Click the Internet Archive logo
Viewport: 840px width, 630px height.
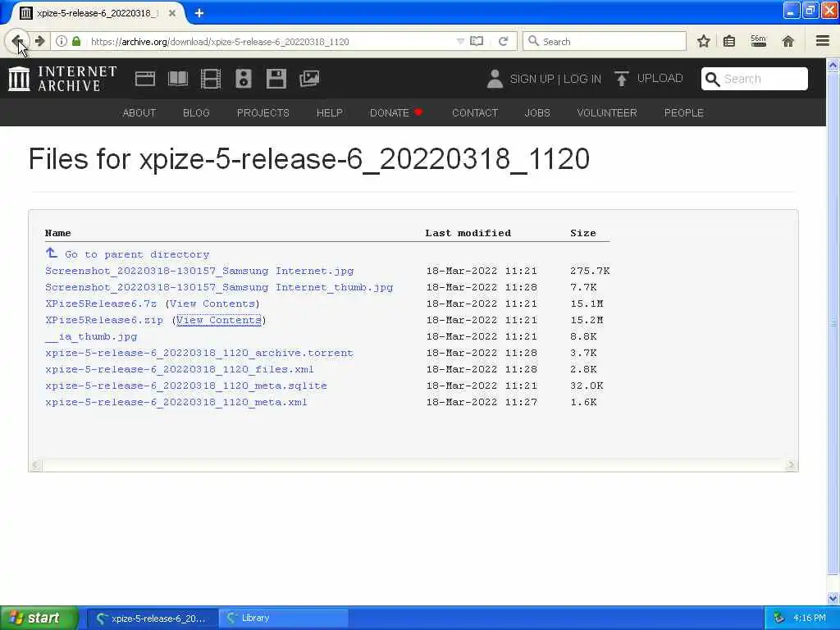(x=62, y=79)
